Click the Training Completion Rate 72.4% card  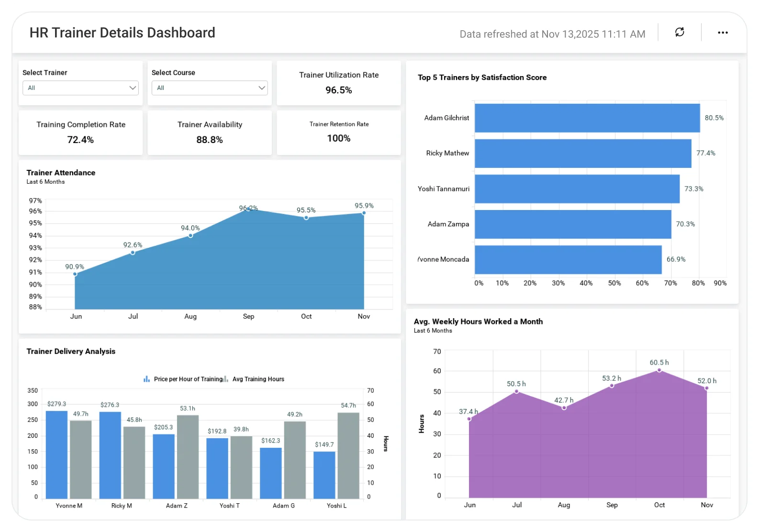[x=80, y=133]
